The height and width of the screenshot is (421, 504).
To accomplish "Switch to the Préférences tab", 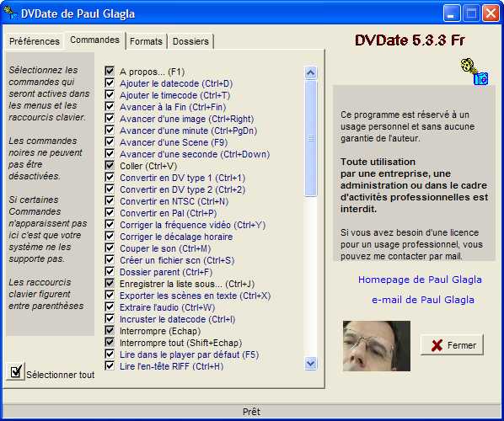I will (x=35, y=41).
